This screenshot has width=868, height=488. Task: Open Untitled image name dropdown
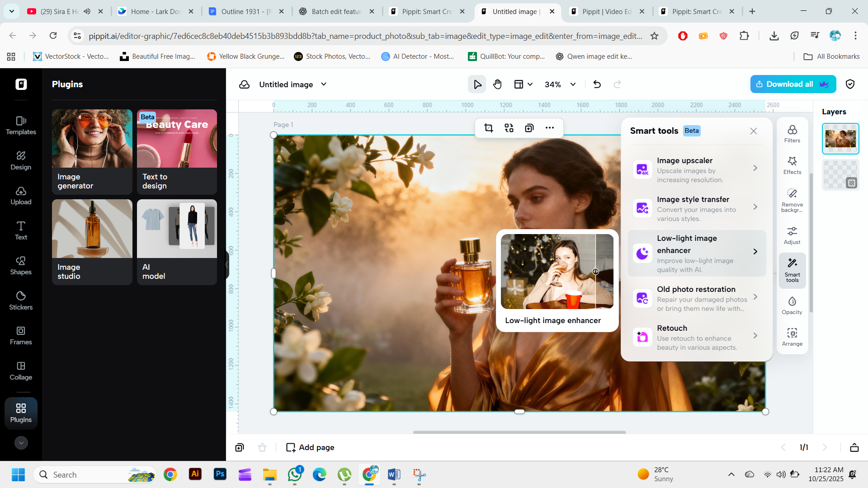pyautogui.click(x=324, y=84)
